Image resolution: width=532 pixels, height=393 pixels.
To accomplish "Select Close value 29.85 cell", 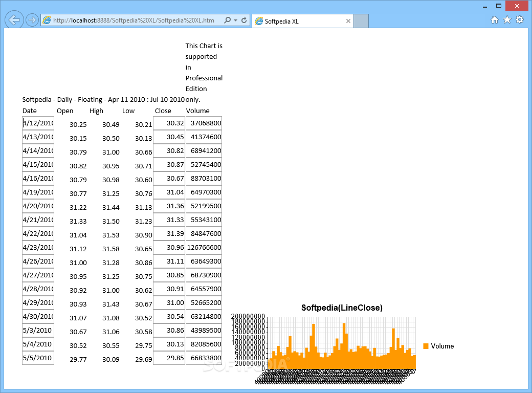I will (x=169, y=358).
